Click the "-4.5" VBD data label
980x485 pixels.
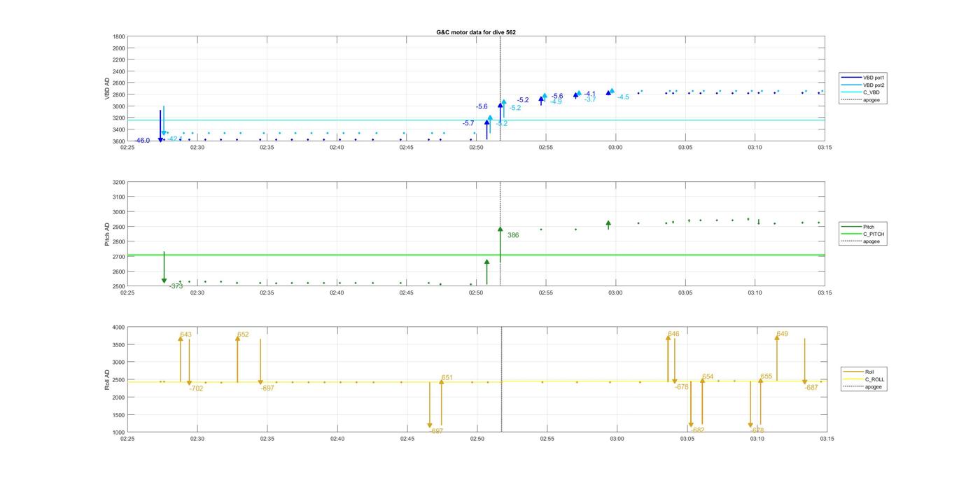[623, 97]
